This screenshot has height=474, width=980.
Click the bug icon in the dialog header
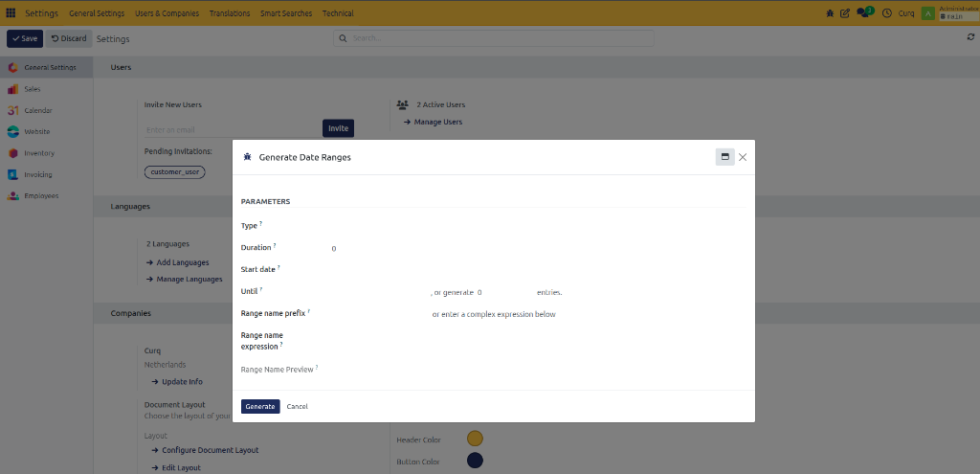coord(248,157)
